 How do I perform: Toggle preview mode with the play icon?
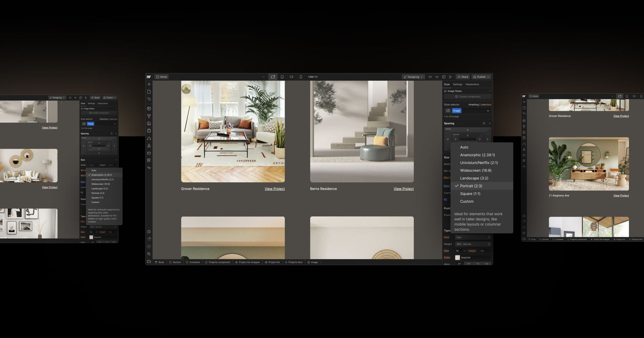click(x=450, y=77)
